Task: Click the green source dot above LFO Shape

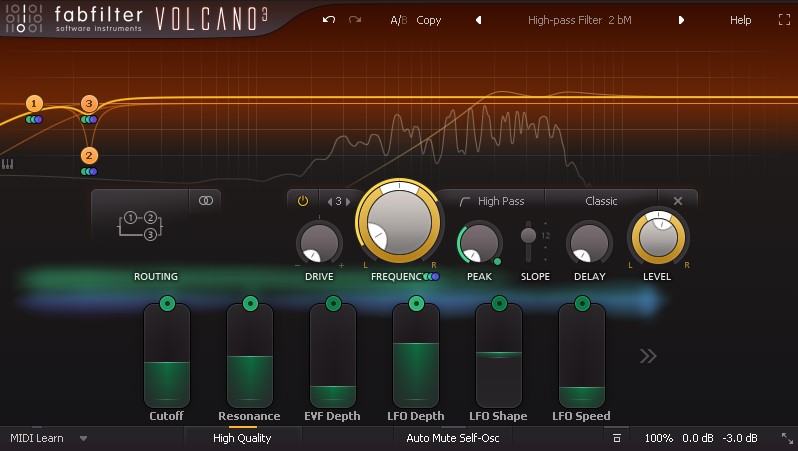Action: [499, 303]
